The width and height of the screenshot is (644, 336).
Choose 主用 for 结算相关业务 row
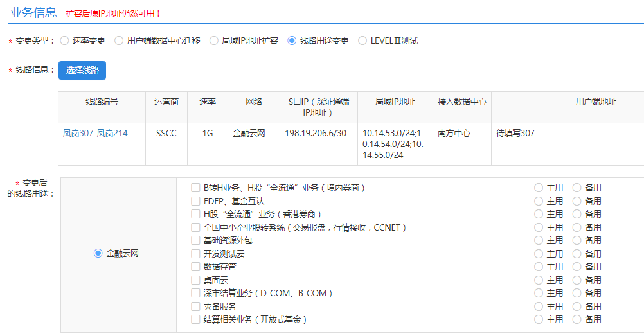[x=539, y=319]
